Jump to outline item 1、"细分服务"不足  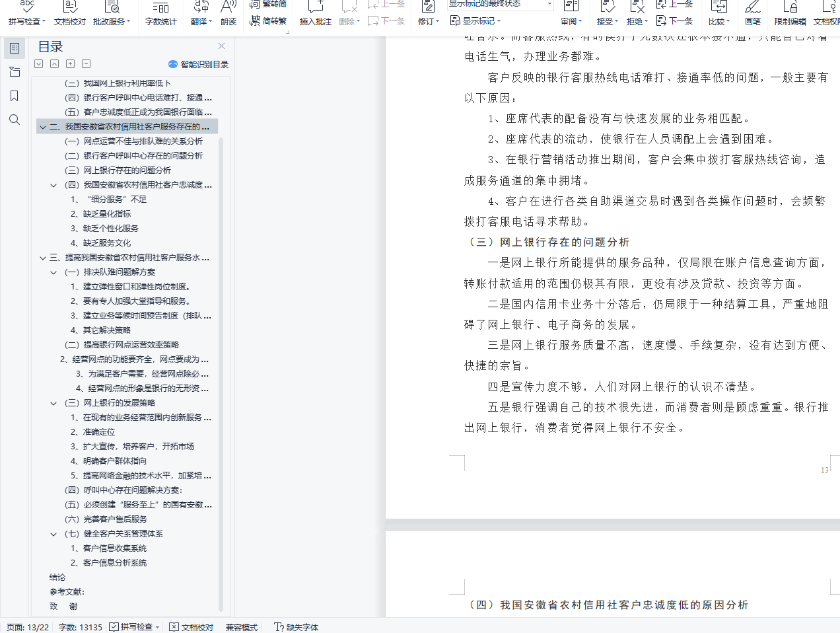[x=109, y=200]
